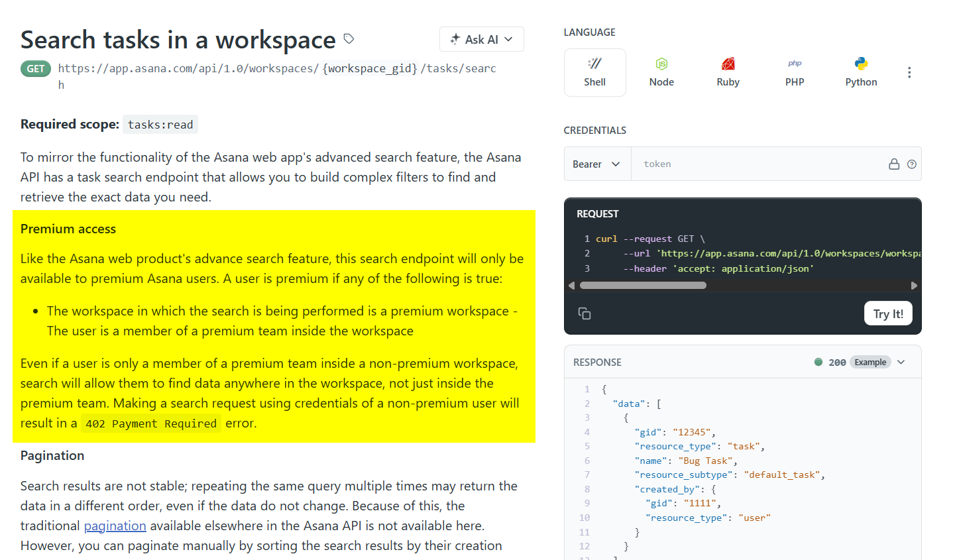
Task: Open the Ask AI dropdown
Action: tap(482, 39)
